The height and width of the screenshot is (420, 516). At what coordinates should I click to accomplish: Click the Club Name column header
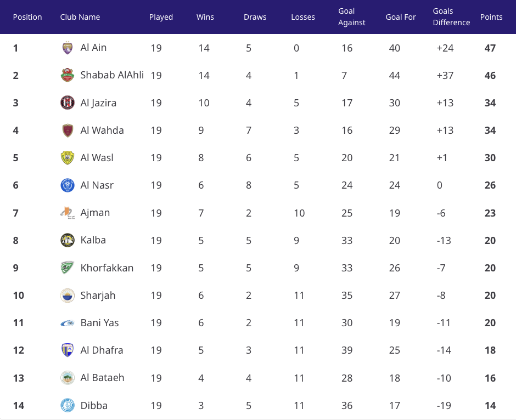coord(80,17)
